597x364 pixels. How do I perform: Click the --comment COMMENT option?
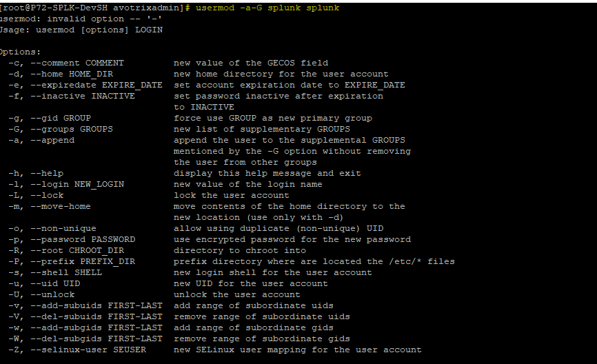pyautogui.click(x=77, y=63)
